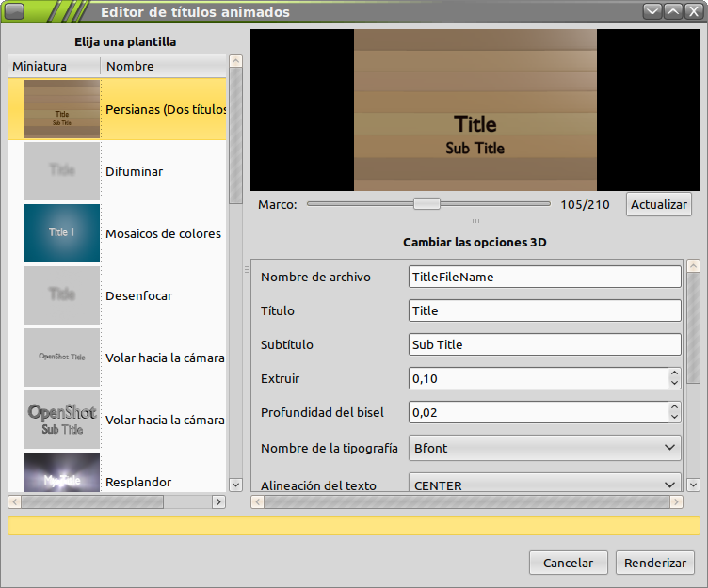Choose the Mosaicos de colores thumbnail
The image size is (708, 588).
(62, 233)
